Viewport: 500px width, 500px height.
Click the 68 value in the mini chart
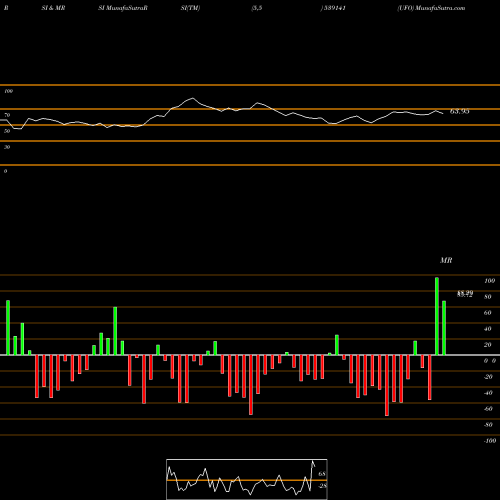[x=322, y=474]
